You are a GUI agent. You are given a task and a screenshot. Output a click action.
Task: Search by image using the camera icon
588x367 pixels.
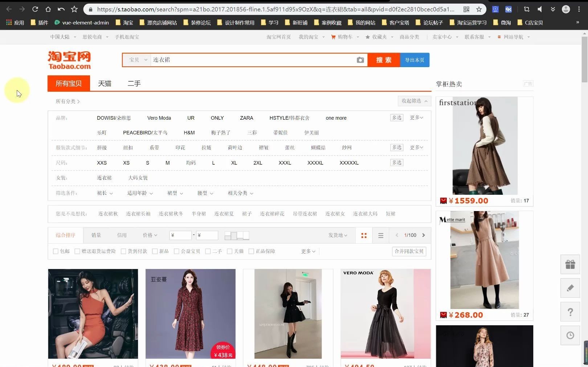[x=360, y=60]
